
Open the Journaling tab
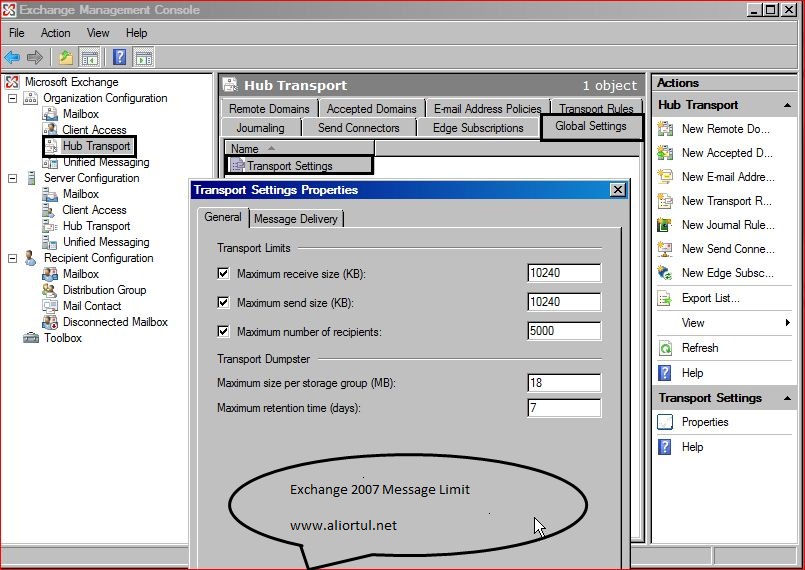coord(260,128)
